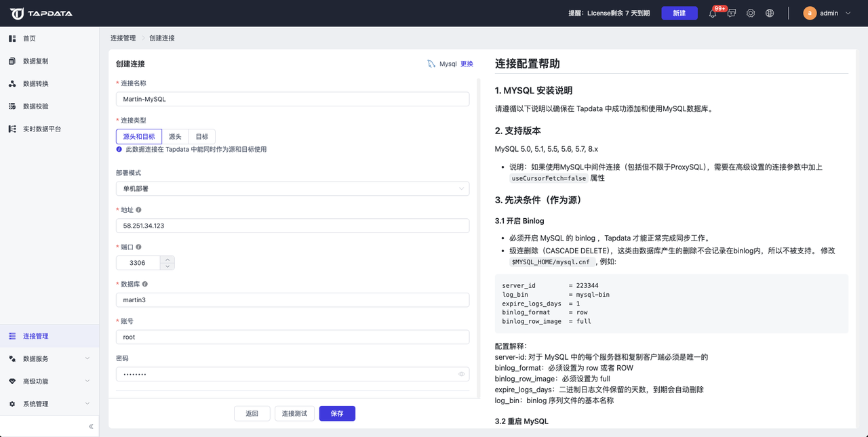Expand the 高级功能 submenu chevron
This screenshot has height=437, width=868.
pos(87,381)
